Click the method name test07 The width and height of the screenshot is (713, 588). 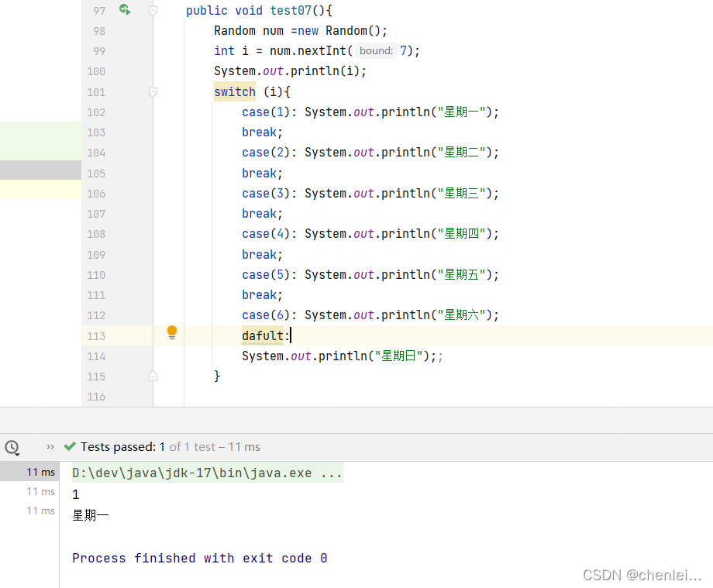pos(291,10)
